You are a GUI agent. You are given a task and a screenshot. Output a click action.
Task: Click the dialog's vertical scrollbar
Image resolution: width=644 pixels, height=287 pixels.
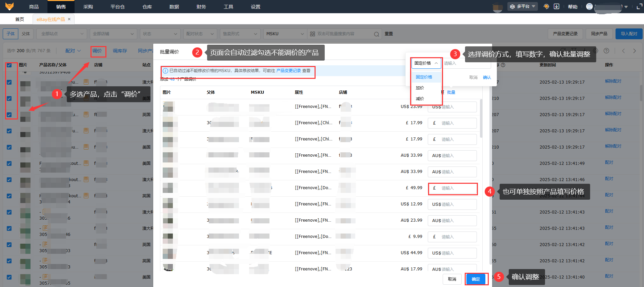point(481,118)
